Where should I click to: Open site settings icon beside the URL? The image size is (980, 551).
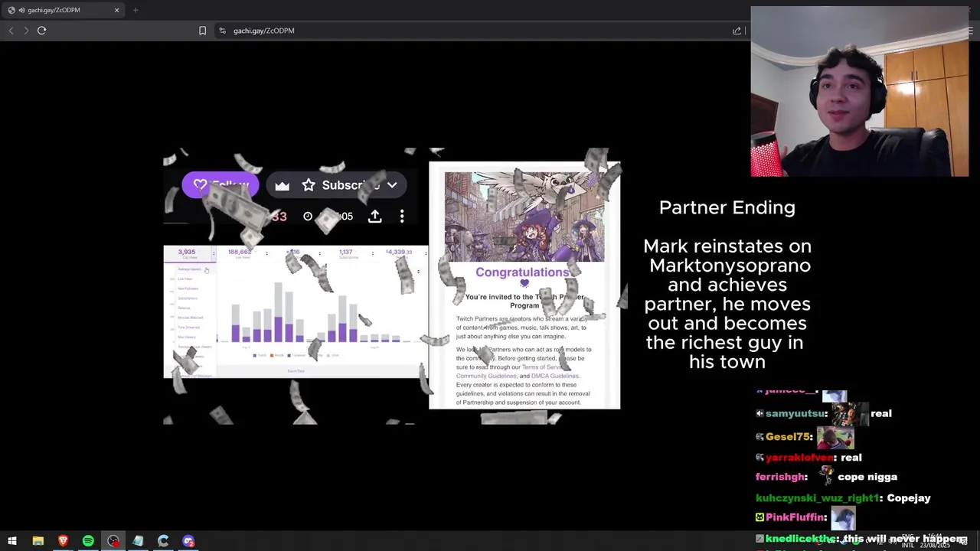click(222, 31)
